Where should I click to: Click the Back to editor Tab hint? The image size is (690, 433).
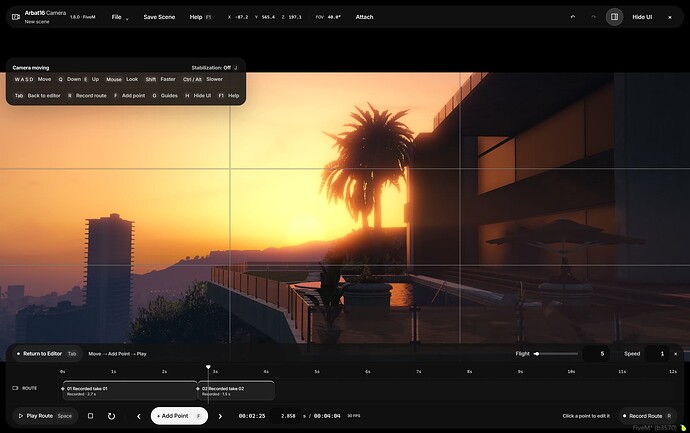(37, 95)
